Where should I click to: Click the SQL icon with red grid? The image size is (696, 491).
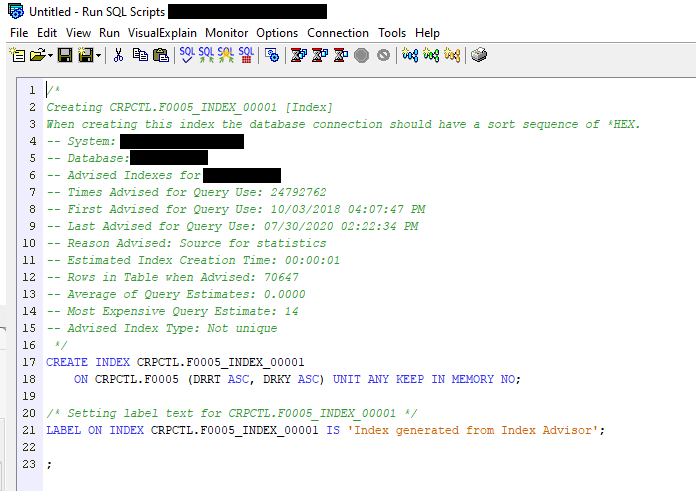coord(246,55)
